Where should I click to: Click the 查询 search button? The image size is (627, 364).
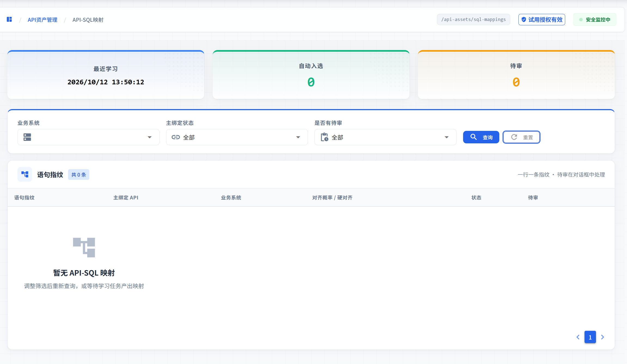tap(481, 137)
